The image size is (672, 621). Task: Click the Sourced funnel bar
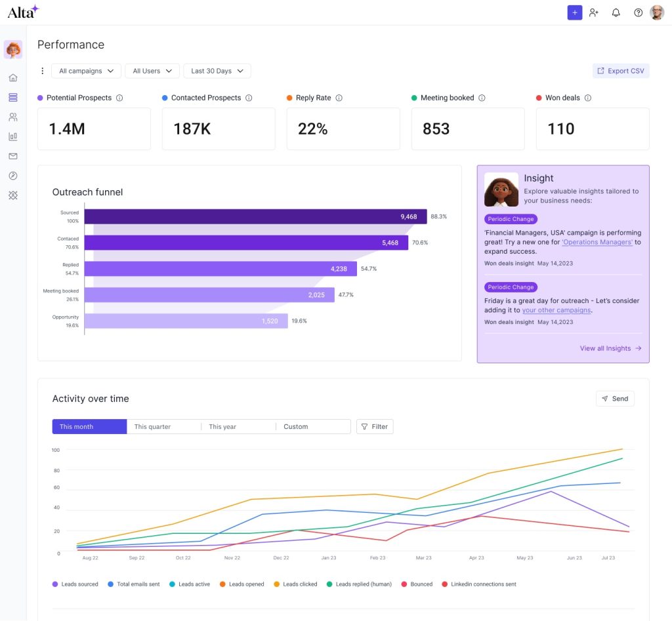click(255, 216)
